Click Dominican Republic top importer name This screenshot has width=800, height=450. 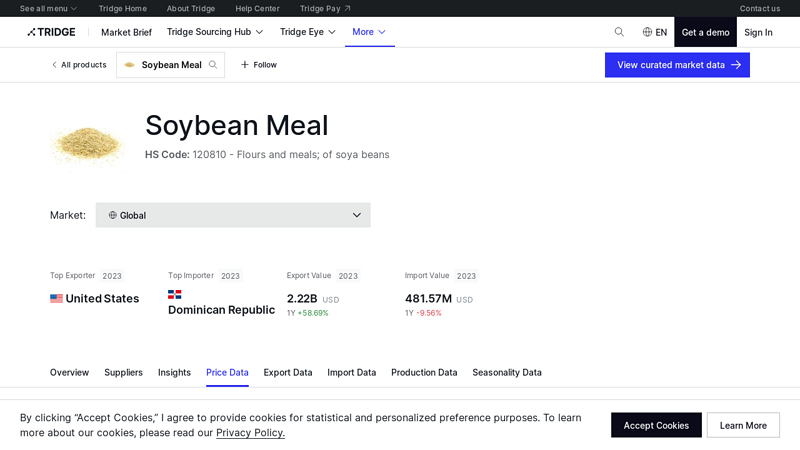coord(221,310)
